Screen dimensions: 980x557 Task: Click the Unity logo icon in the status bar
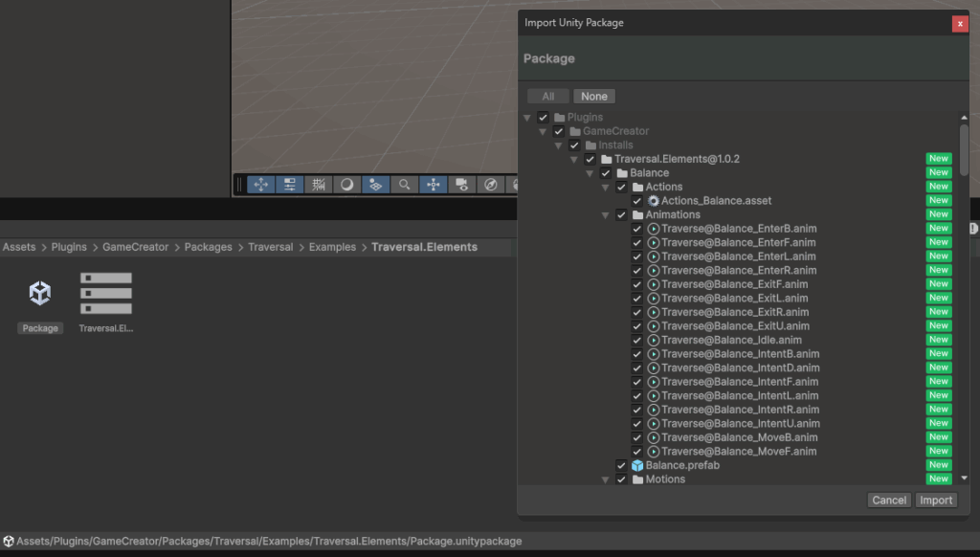coord(8,542)
